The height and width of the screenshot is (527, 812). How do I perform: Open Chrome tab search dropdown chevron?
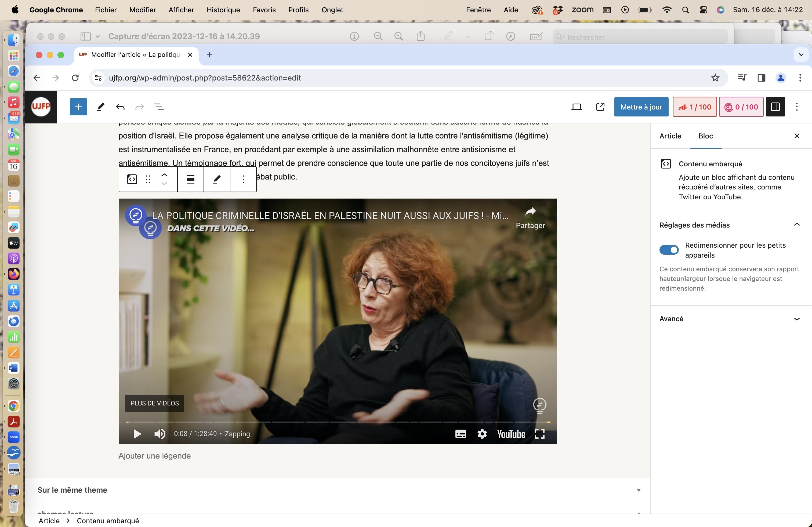tap(801, 55)
